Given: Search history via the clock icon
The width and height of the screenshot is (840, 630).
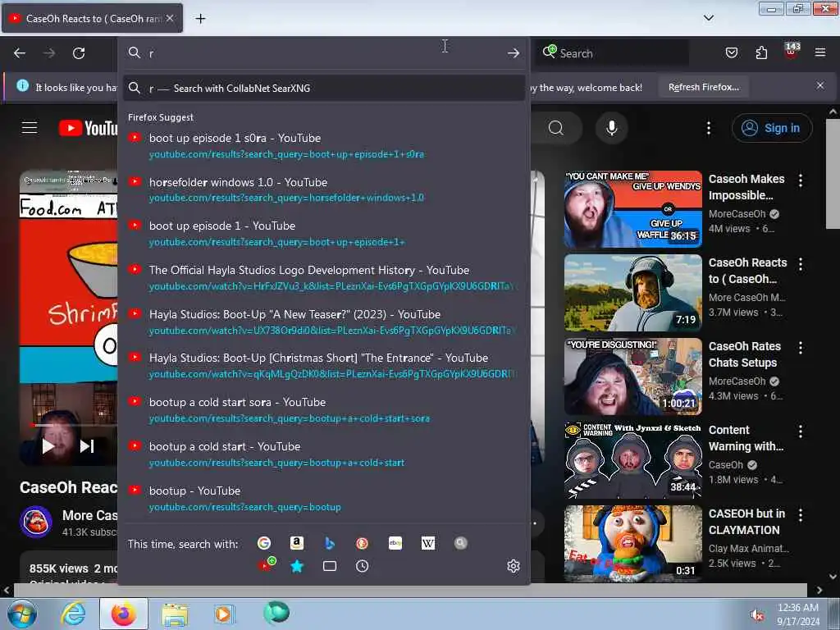Looking at the screenshot, I should tap(362, 566).
